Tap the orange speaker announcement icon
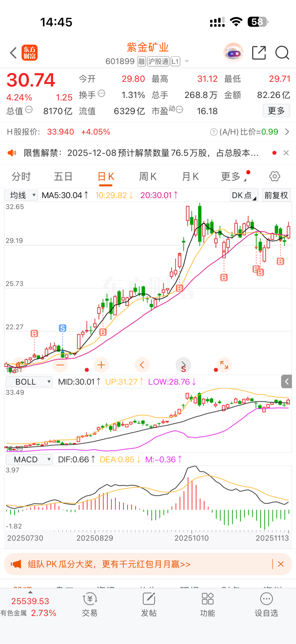This screenshot has height=644, width=296. (x=12, y=153)
